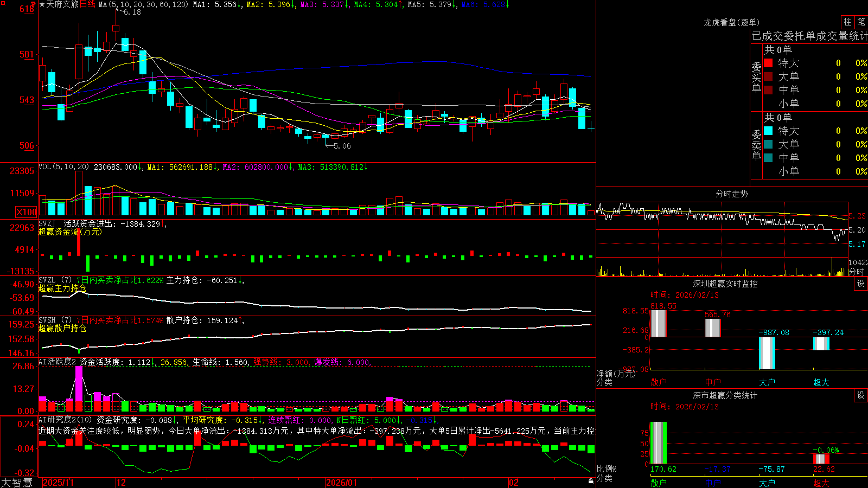The height and width of the screenshot is (488, 868).
Task: Click the 中户 bar 565.76
Action: [x=712, y=328]
